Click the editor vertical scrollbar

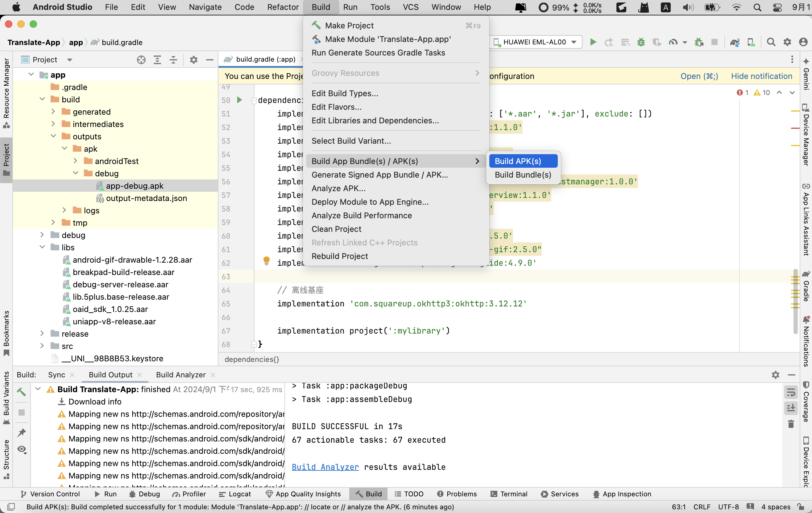796,301
